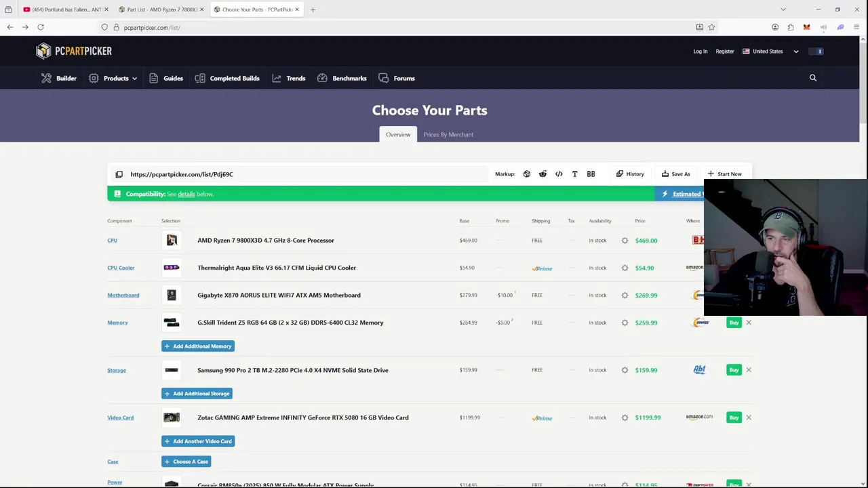Bookmark this page with the star icon

coord(711,27)
